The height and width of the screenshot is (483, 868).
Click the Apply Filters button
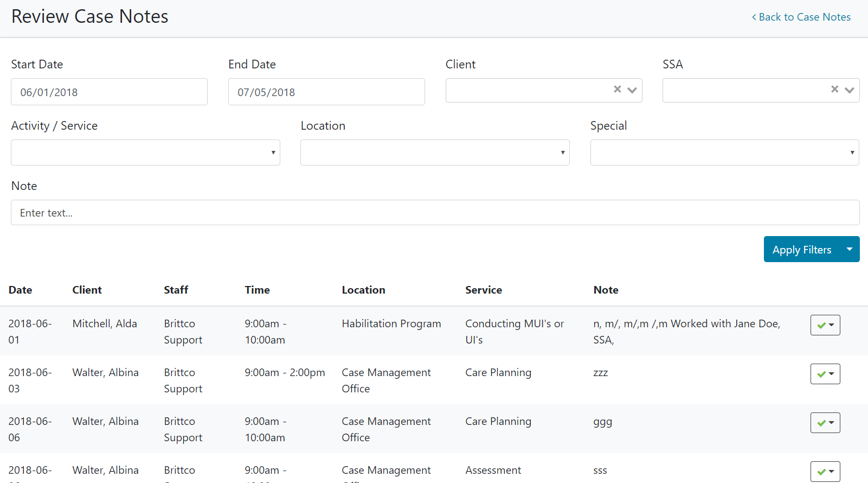[x=801, y=250]
